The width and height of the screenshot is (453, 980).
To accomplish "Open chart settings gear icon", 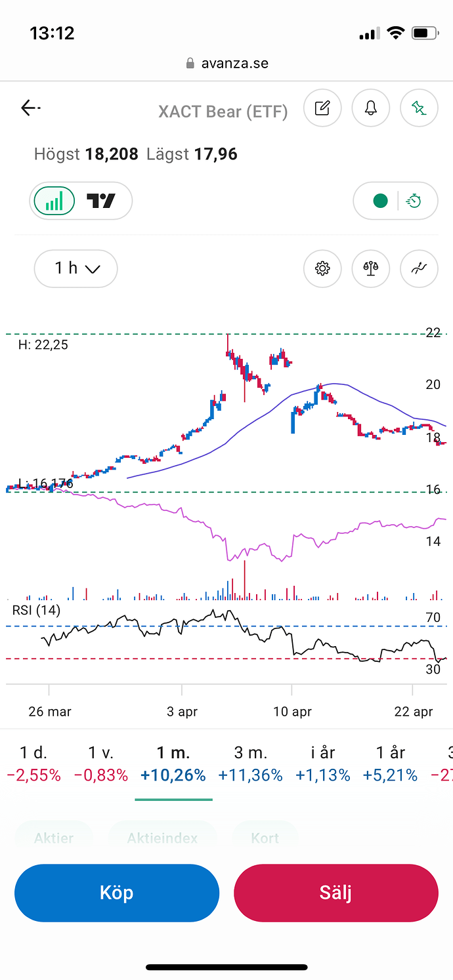I will [x=322, y=268].
